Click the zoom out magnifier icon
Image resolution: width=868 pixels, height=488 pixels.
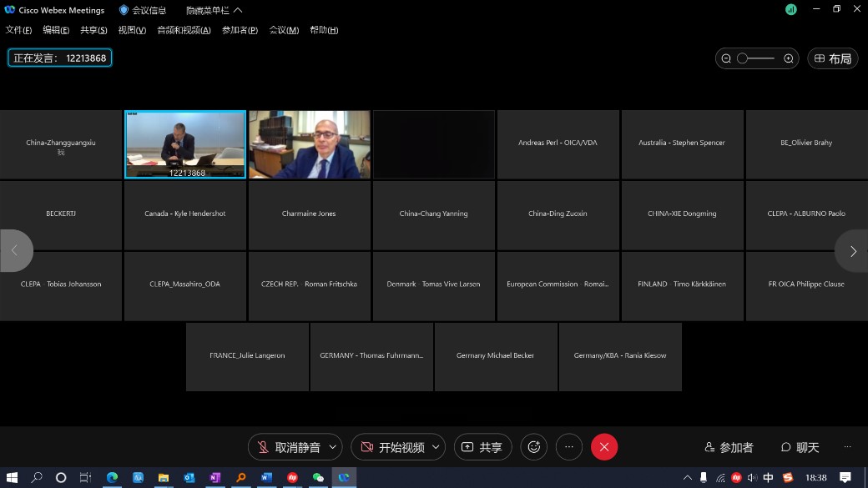click(726, 58)
